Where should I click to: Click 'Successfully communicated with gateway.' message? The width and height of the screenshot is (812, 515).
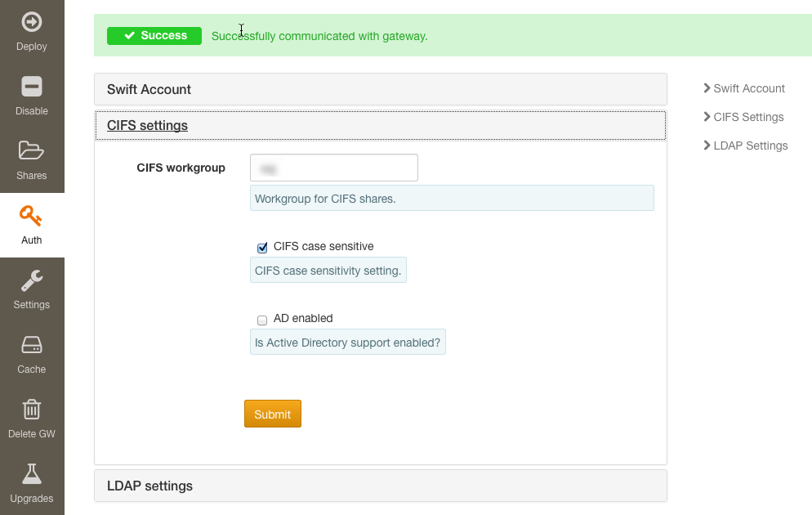[319, 36]
